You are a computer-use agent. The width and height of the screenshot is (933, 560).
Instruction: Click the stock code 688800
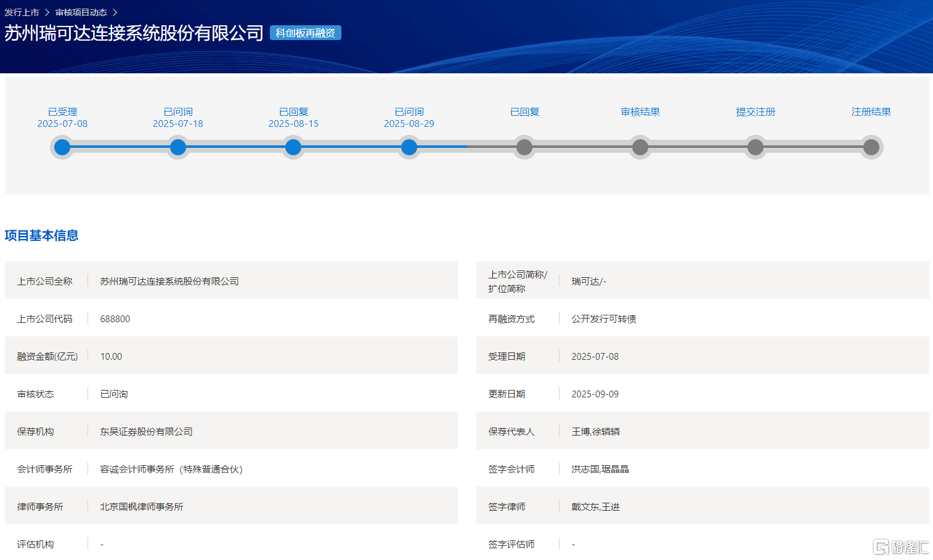(115, 319)
